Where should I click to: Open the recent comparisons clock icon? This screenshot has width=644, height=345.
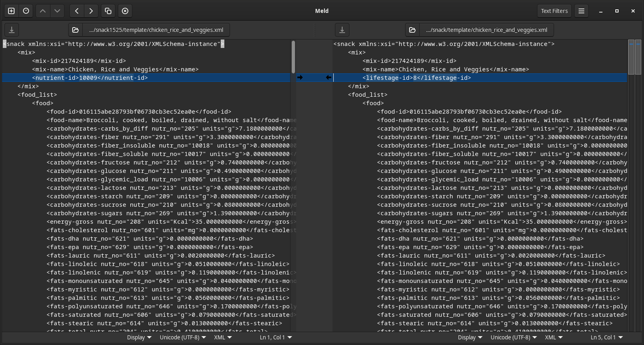26,11
